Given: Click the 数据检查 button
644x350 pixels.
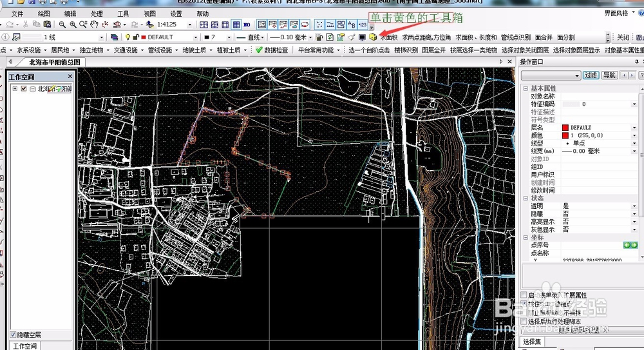Looking at the screenshot, I should tap(272, 50).
